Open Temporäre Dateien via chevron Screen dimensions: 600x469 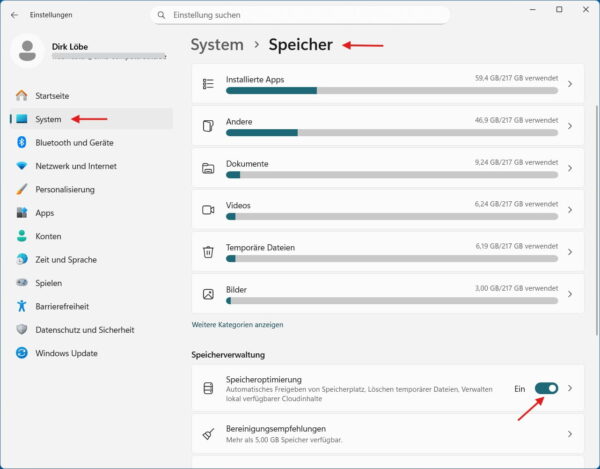coord(570,252)
